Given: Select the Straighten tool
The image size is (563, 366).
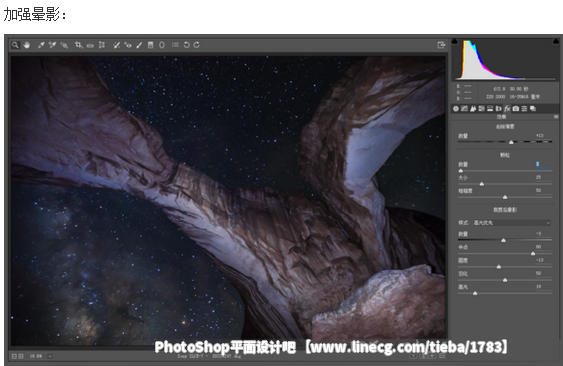Looking at the screenshot, I should 90,45.
